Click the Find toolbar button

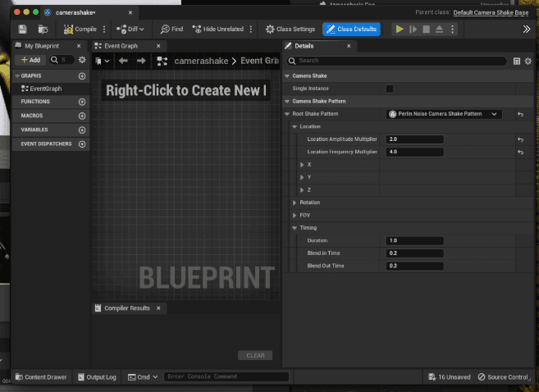click(171, 29)
